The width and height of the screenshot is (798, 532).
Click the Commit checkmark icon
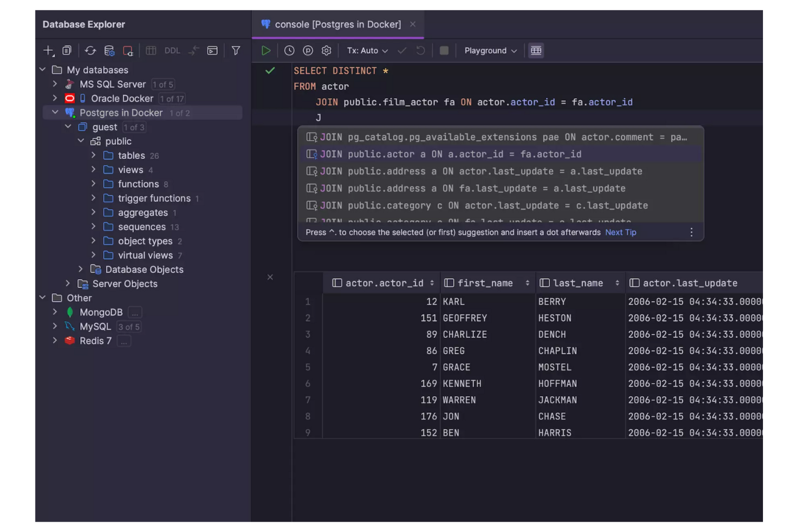click(402, 51)
